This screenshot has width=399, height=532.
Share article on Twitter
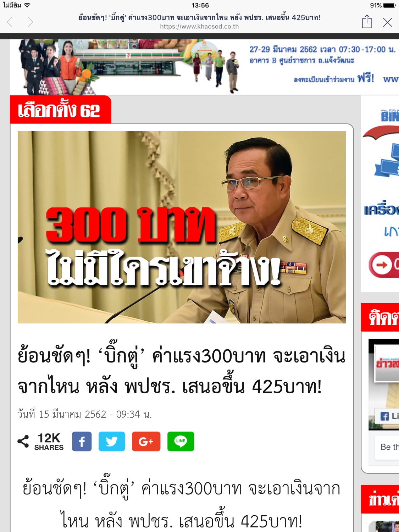[x=112, y=441]
